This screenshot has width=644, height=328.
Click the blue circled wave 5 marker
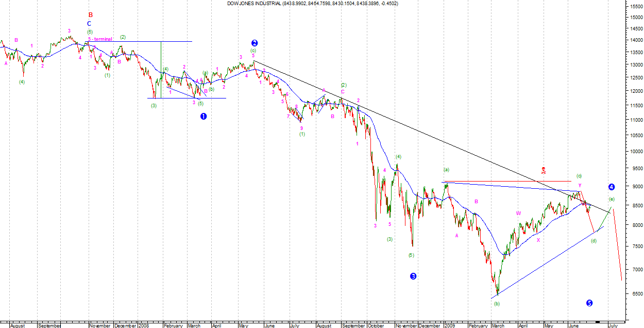(x=589, y=303)
